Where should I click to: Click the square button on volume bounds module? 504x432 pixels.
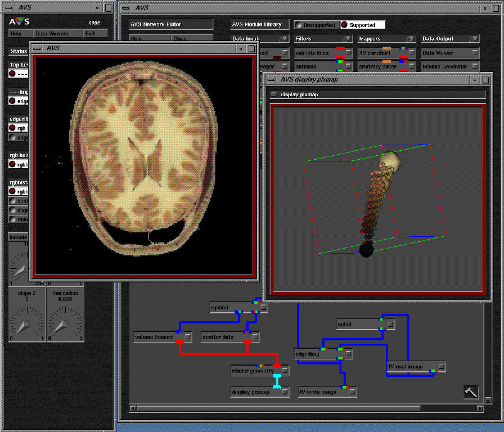click(188, 337)
